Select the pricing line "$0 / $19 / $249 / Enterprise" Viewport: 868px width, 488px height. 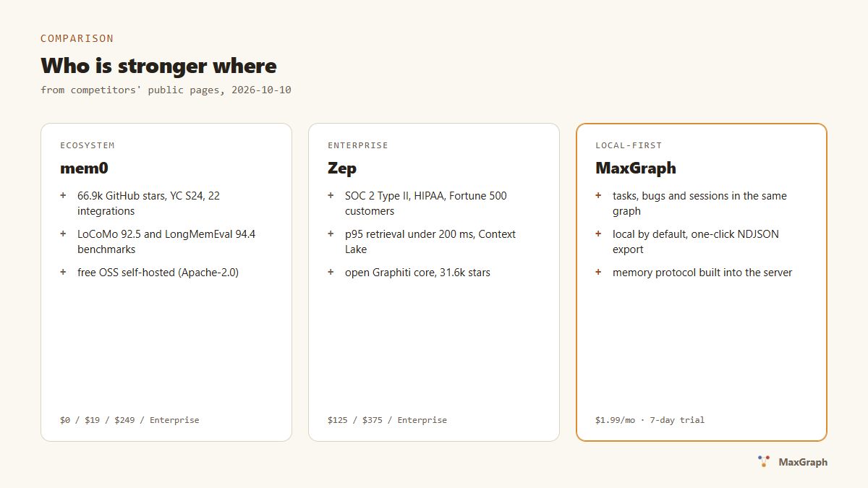tap(129, 420)
